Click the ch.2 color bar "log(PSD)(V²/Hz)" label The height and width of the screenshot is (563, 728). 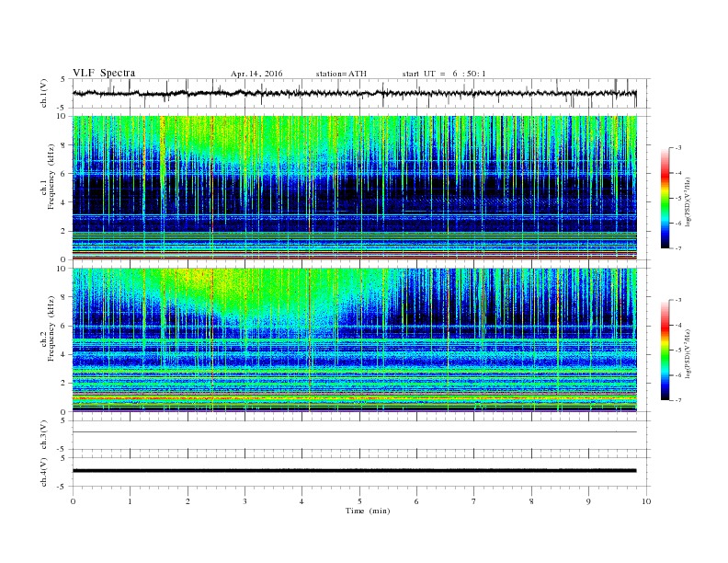688,353
